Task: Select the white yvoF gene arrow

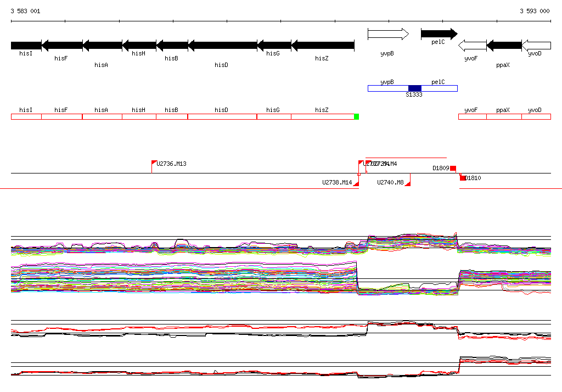Action: (471, 45)
